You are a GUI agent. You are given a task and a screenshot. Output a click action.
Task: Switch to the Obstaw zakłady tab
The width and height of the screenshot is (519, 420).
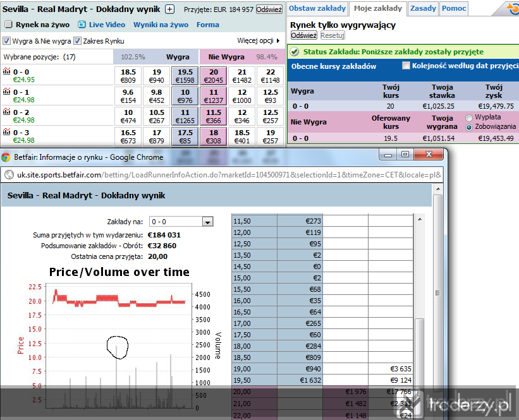tap(317, 8)
